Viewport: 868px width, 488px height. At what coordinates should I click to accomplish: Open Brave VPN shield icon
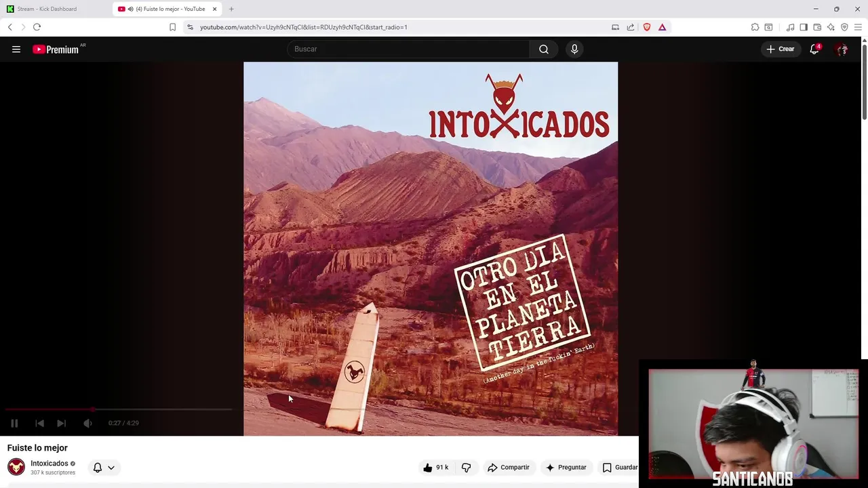click(844, 27)
